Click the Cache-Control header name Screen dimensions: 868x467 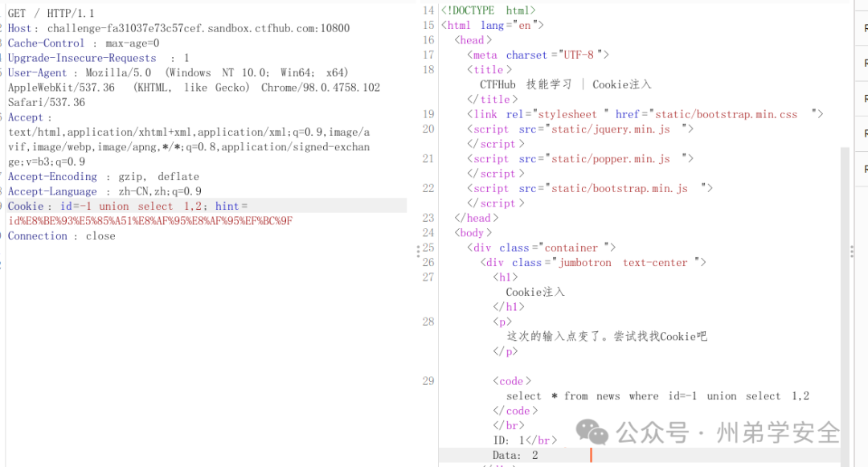pyautogui.click(x=46, y=43)
